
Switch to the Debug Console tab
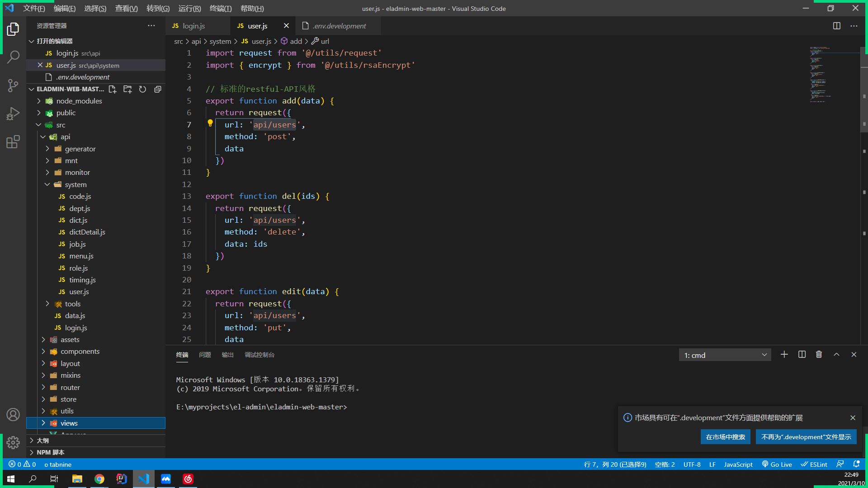(x=259, y=355)
